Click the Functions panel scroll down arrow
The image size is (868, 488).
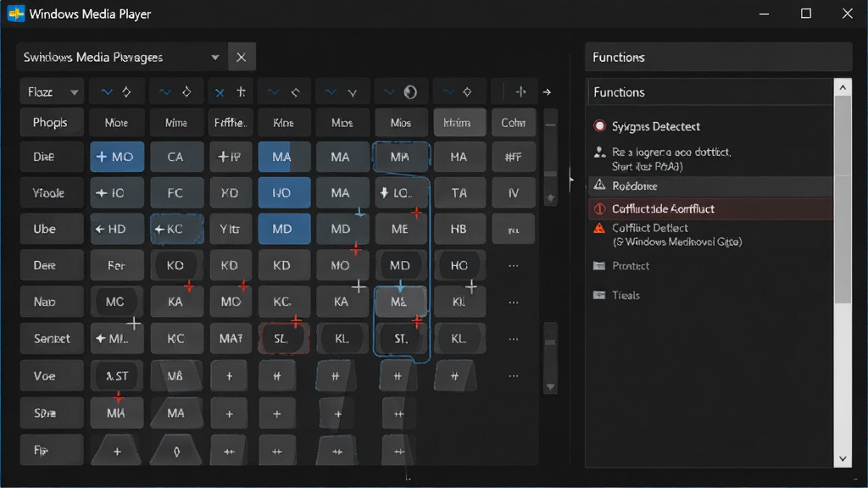843,458
